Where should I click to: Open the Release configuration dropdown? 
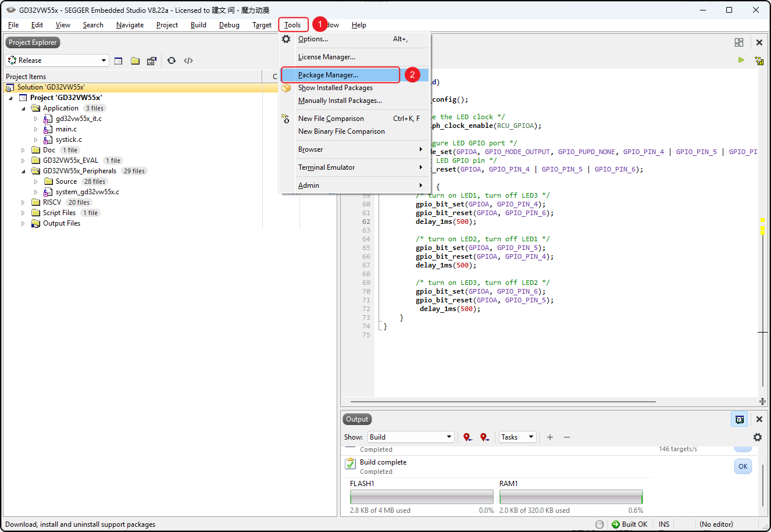(x=57, y=60)
